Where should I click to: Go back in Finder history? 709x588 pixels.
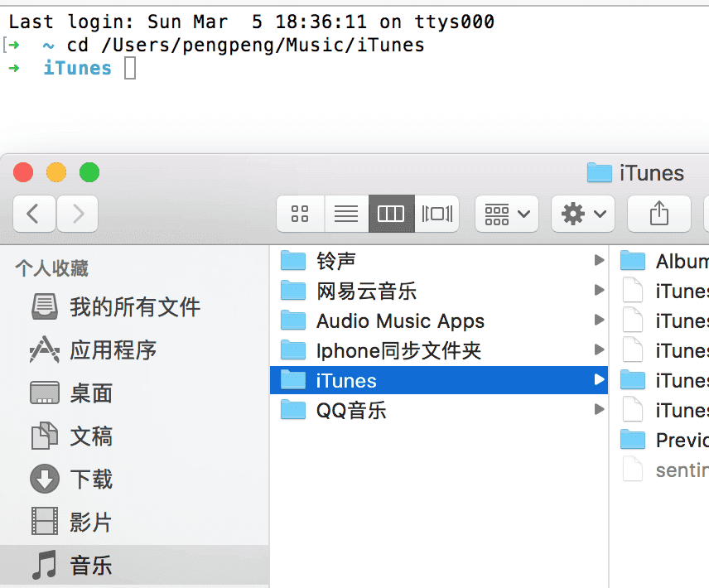tap(34, 214)
